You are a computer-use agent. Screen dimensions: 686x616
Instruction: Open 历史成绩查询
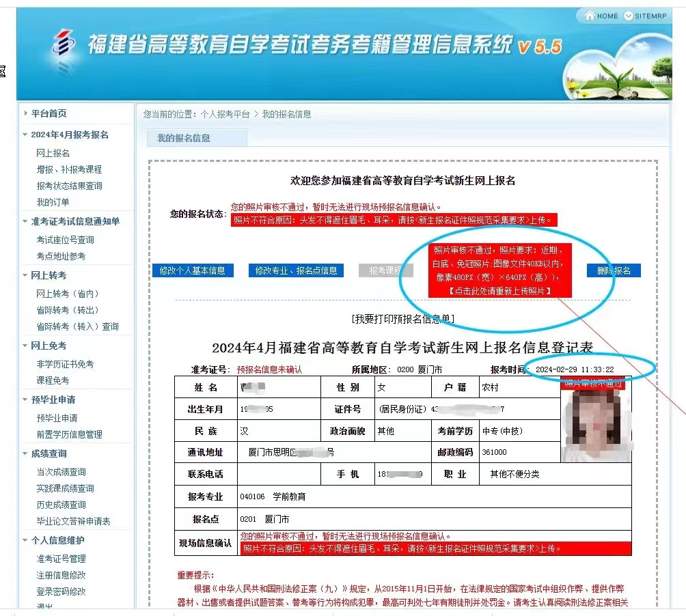61,505
